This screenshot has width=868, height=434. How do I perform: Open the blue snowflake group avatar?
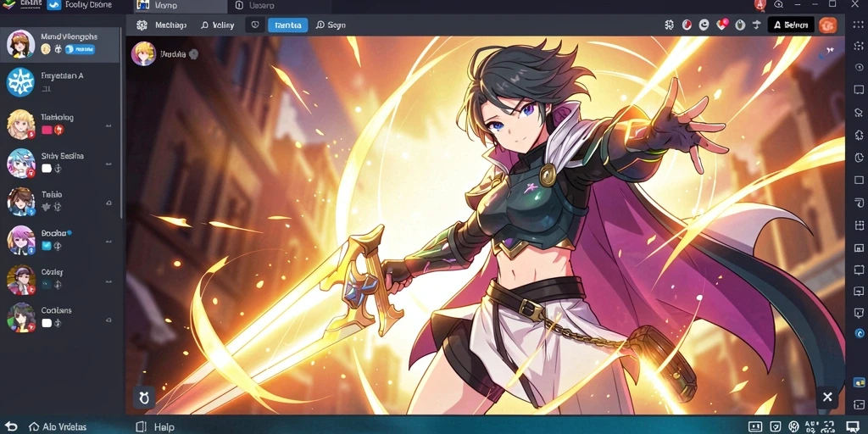(20, 81)
